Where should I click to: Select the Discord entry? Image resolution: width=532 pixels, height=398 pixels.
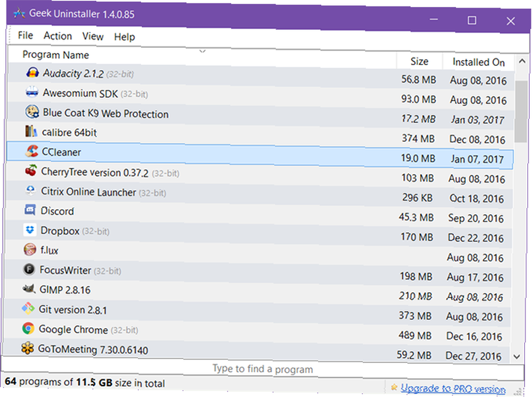pyautogui.click(x=57, y=211)
